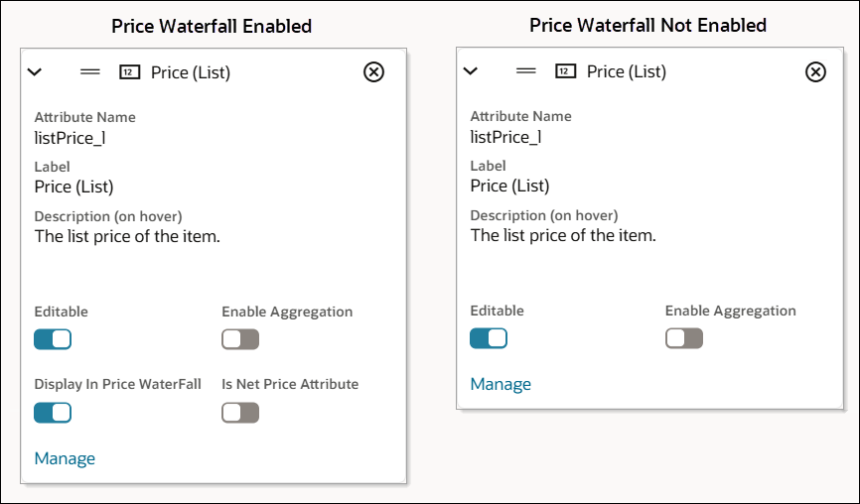860x504 pixels.
Task: Open Manage link in Waterfall Enabled panel
Action: [x=65, y=458]
